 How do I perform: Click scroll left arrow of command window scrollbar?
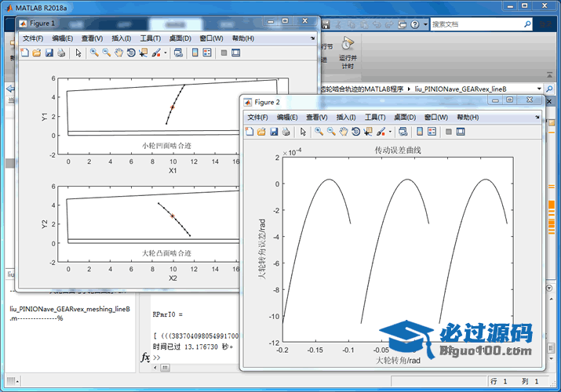[x=155, y=368]
